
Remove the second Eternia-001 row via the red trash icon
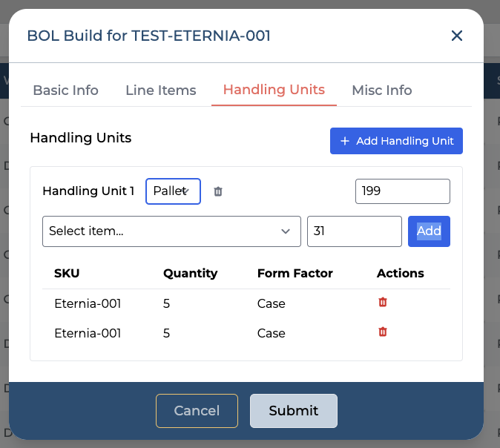383,332
